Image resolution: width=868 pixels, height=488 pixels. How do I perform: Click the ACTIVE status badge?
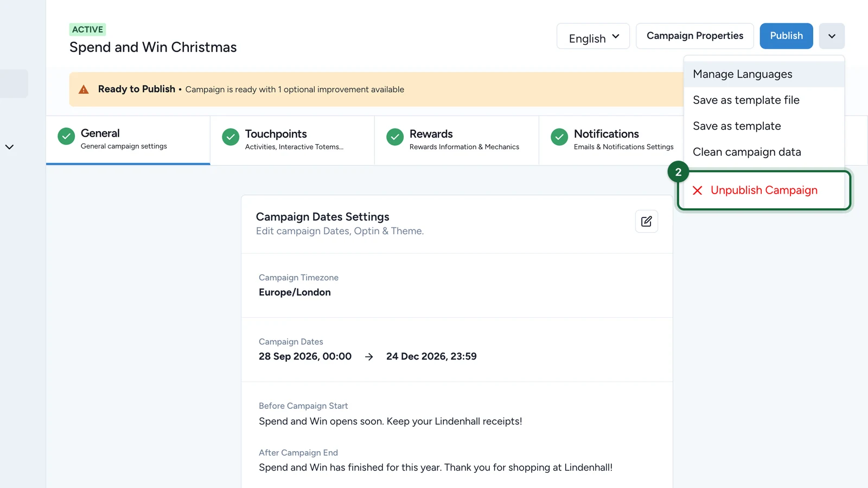(87, 29)
